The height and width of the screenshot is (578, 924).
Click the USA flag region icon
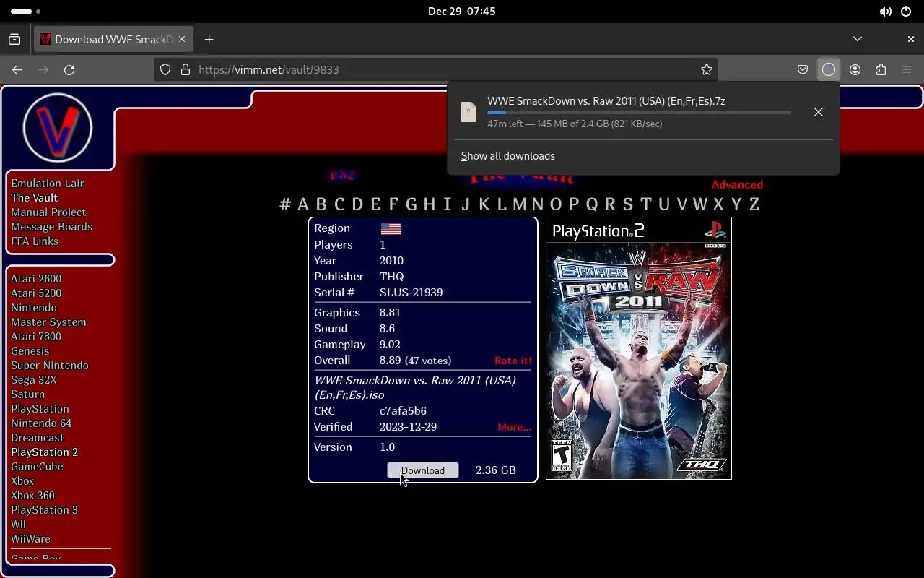click(x=391, y=228)
